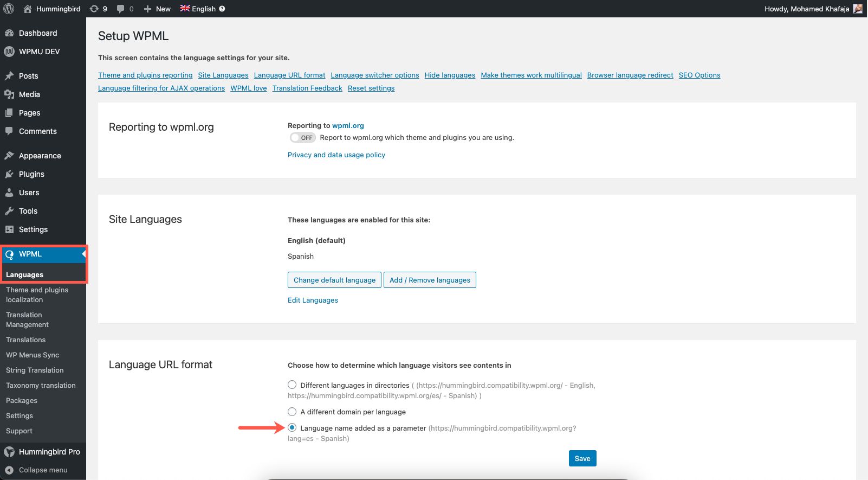Viewport: 868px width, 480px height.
Task: Open the updates icon showing 9
Action: [94, 9]
